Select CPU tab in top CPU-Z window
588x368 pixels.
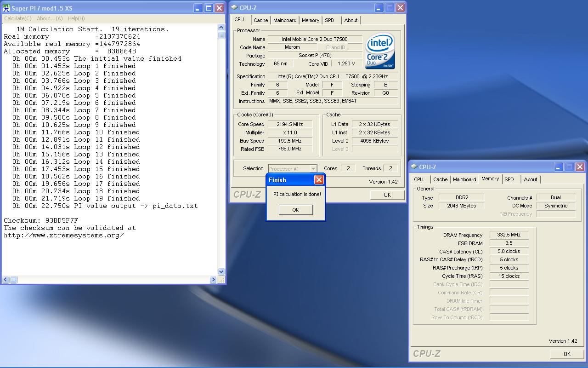(x=239, y=20)
